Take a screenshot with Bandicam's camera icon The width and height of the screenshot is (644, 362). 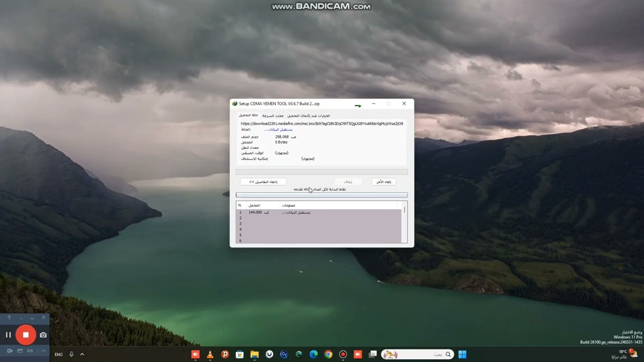coord(43,335)
